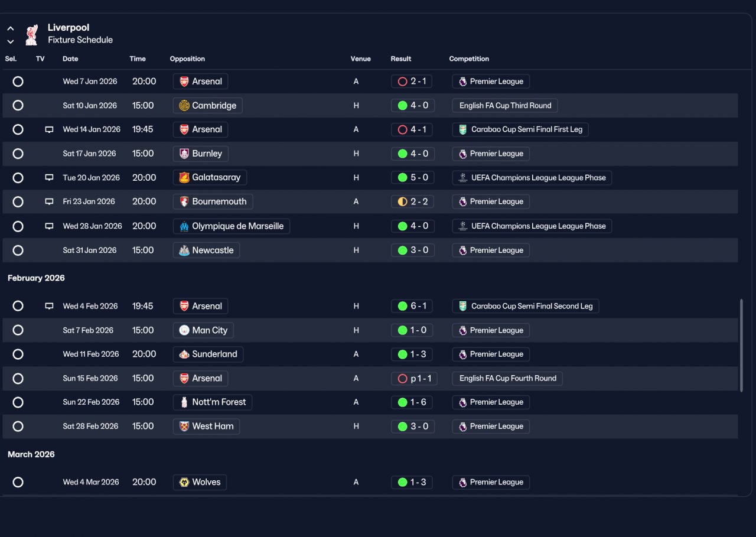Select the radio for the Bournemouth fixture

click(18, 201)
